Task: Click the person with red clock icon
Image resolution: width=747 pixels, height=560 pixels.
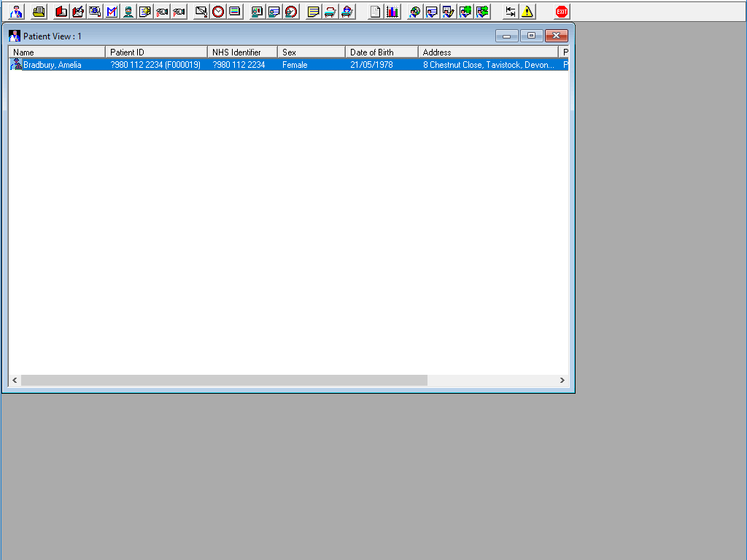Action: 291,12
